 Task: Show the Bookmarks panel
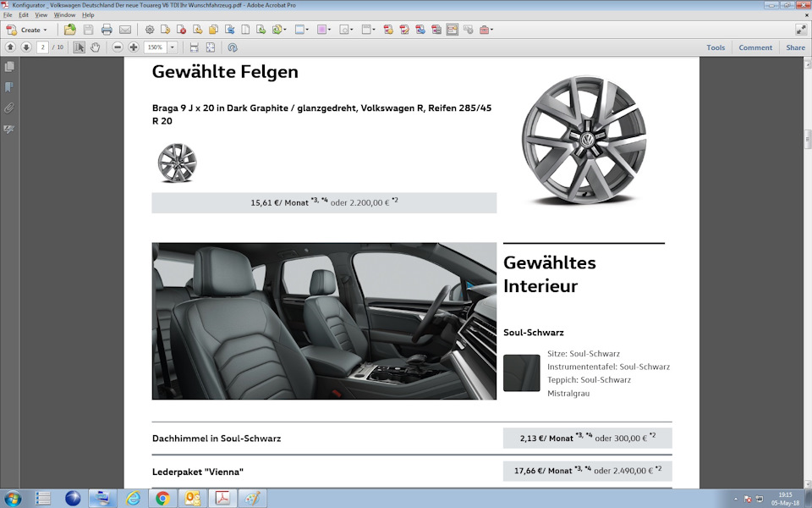click(x=9, y=87)
